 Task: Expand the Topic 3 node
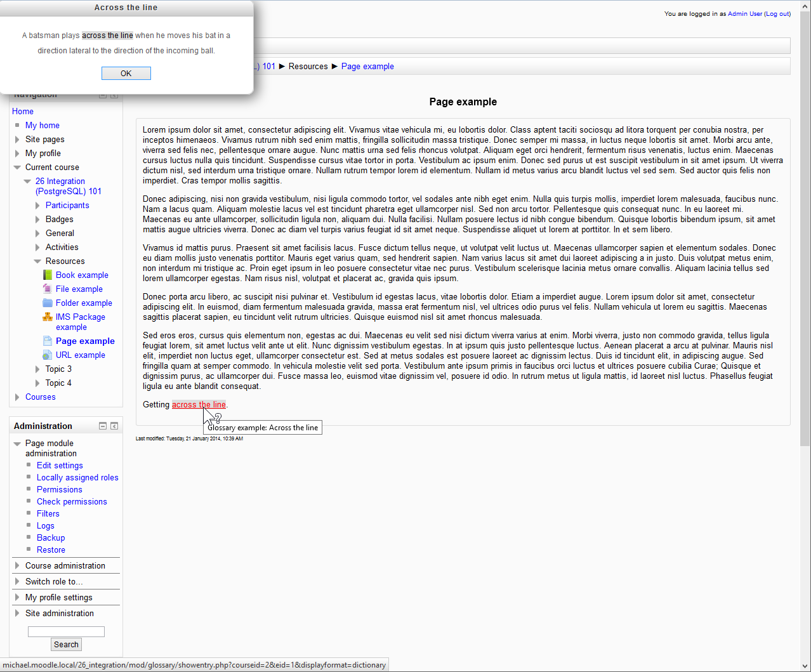pos(37,369)
